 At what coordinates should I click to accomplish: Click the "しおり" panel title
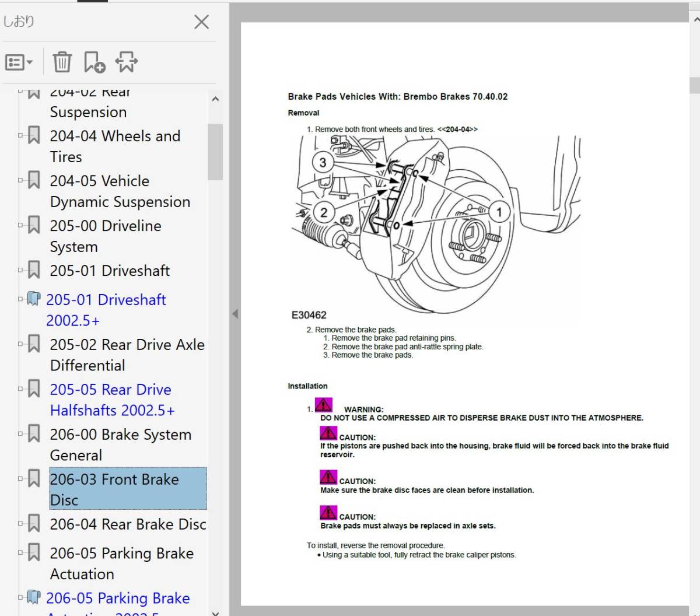pyautogui.click(x=19, y=22)
